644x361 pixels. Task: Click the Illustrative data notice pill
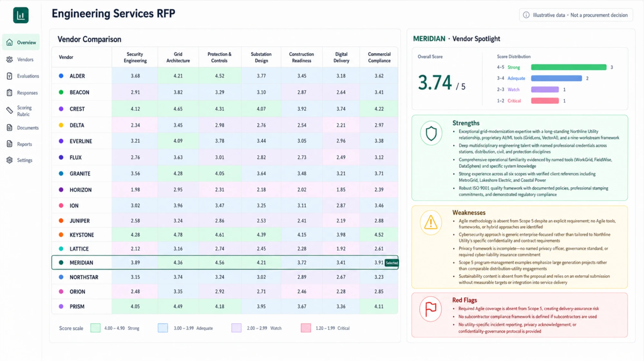[576, 15]
